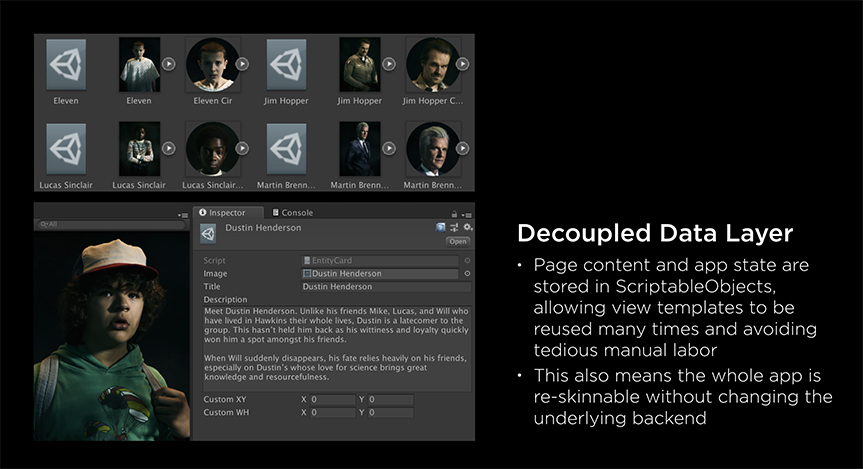The height and width of the screenshot is (469, 863).
Task: Select the first Eleven ScriptableObject asset icon
Action: pos(66,64)
